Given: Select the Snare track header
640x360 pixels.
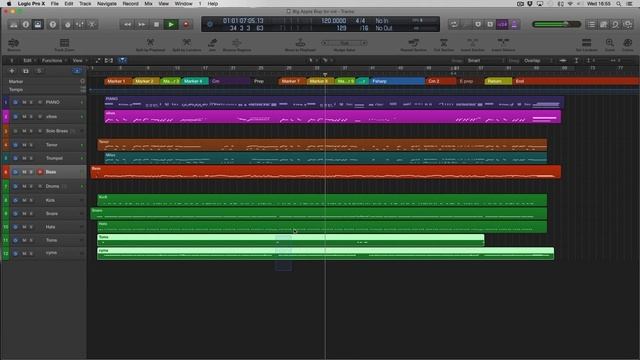Looking at the screenshot, I should pyautogui.click(x=45, y=213).
